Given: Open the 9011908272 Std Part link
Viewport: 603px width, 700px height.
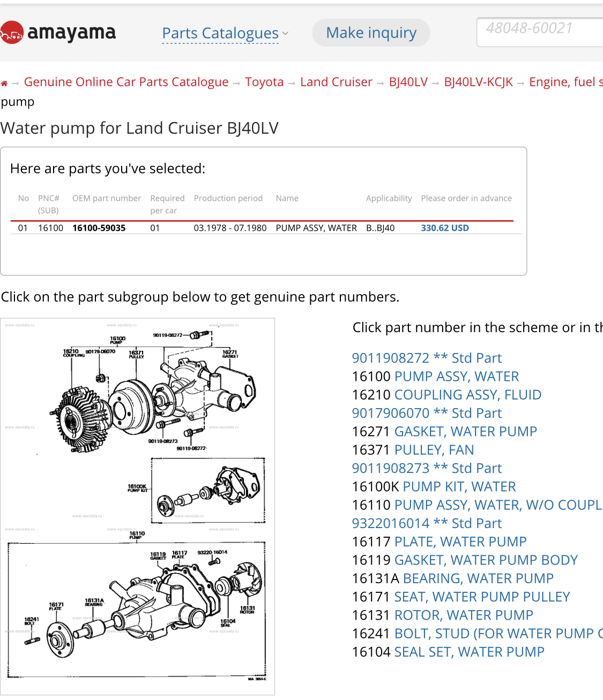Looking at the screenshot, I should click(427, 358).
